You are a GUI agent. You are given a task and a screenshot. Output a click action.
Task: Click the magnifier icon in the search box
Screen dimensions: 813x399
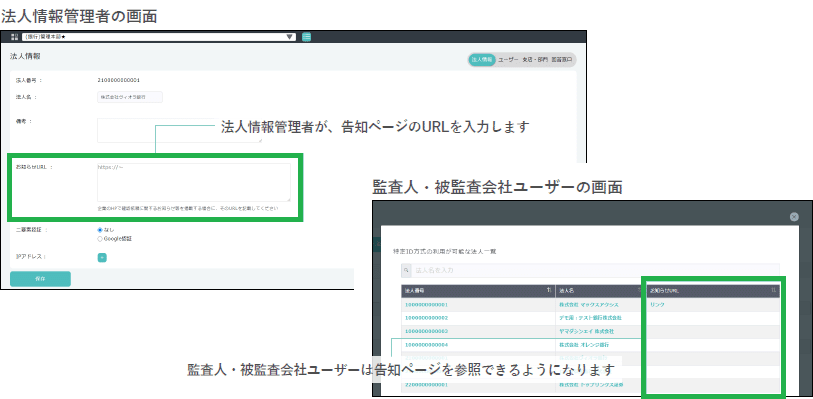click(x=407, y=270)
